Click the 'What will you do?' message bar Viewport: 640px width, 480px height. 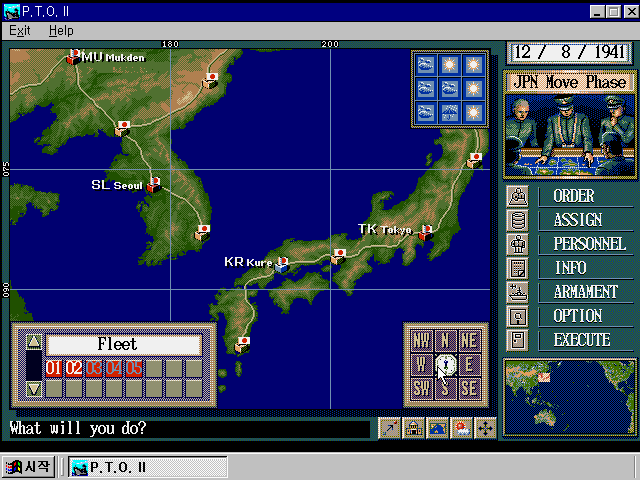click(189, 429)
